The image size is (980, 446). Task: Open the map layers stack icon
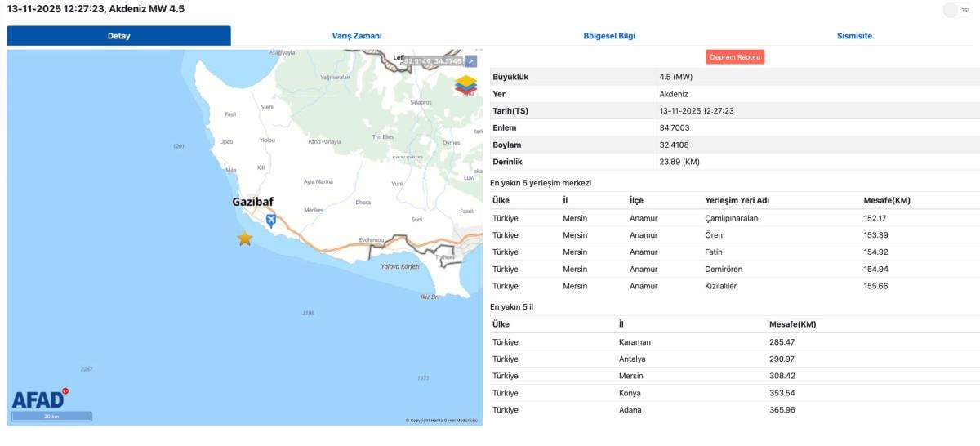point(465,85)
